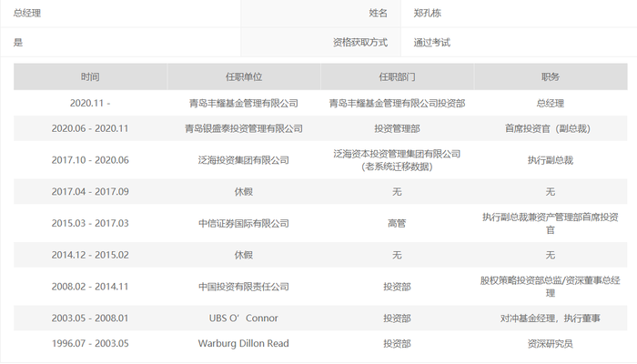Click the 资深研究员 position cell
637x364 pixels.
[551, 343]
